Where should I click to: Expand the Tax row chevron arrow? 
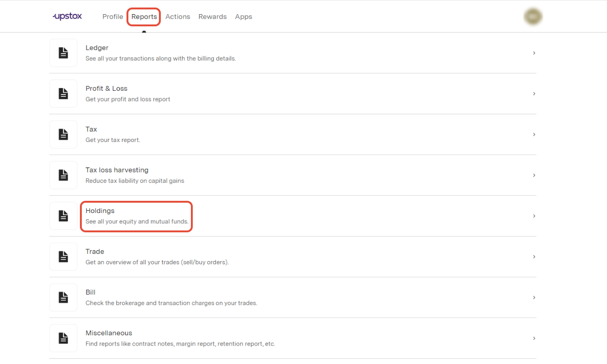pyautogui.click(x=534, y=135)
